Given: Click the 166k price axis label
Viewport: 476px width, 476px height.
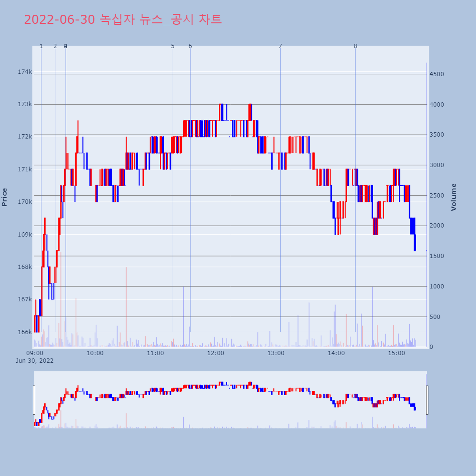Looking at the screenshot, I should click(25, 332).
